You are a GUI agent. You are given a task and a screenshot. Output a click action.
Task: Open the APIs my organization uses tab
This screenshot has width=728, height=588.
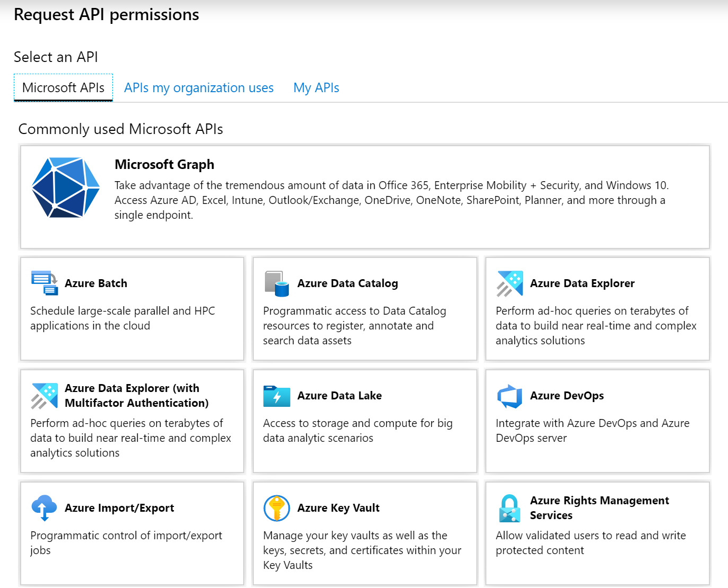coord(199,88)
